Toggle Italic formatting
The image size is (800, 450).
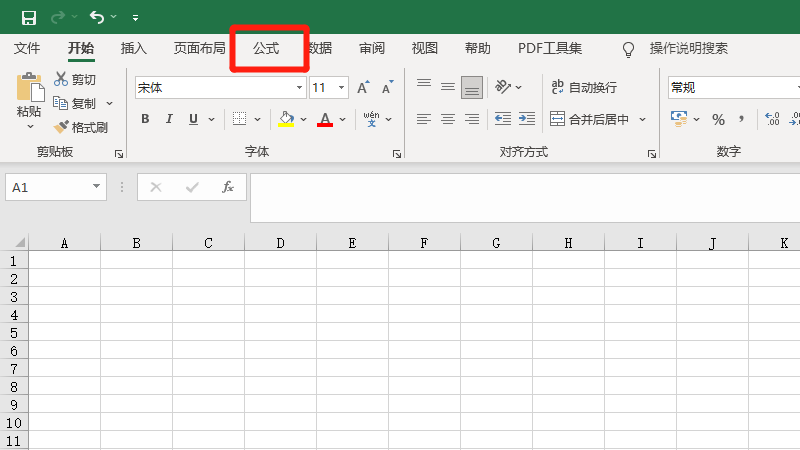(x=168, y=119)
